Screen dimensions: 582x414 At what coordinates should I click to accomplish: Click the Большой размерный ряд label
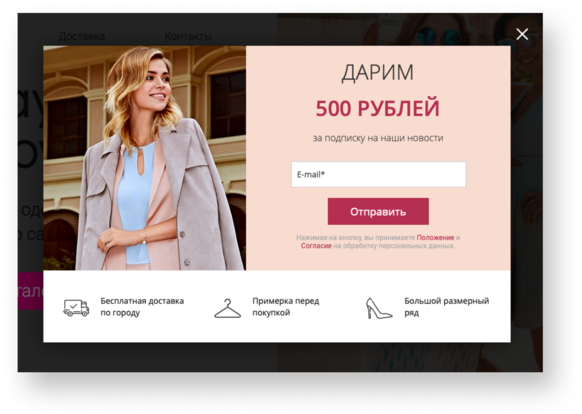(x=447, y=307)
